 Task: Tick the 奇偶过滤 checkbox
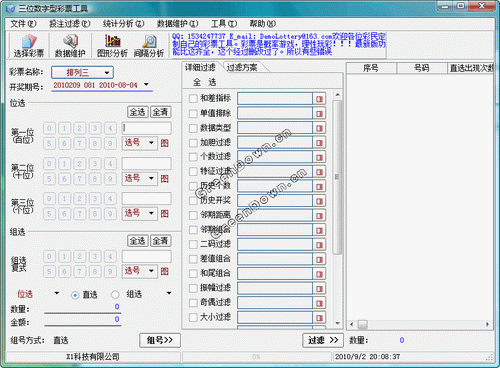click(193, 303)
